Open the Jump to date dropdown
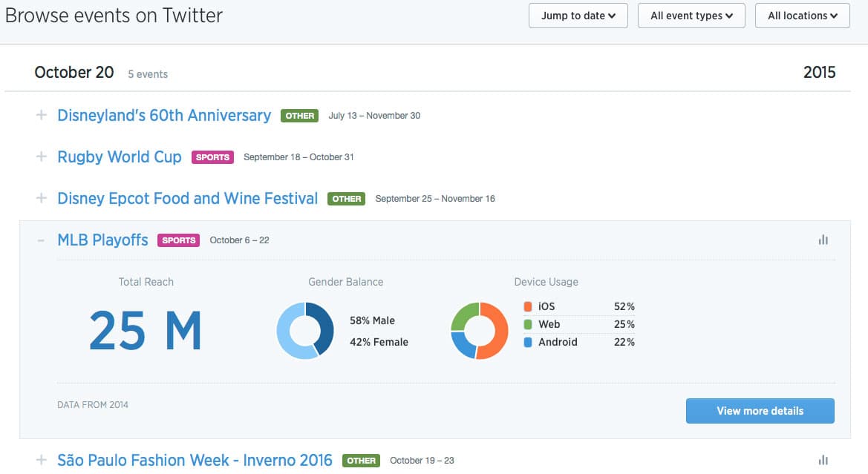 [x=578, y=16]
